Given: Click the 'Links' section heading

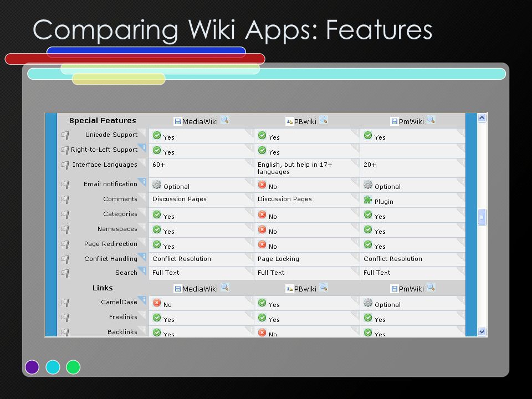Looking at the screenshot, I should point(103,288).
